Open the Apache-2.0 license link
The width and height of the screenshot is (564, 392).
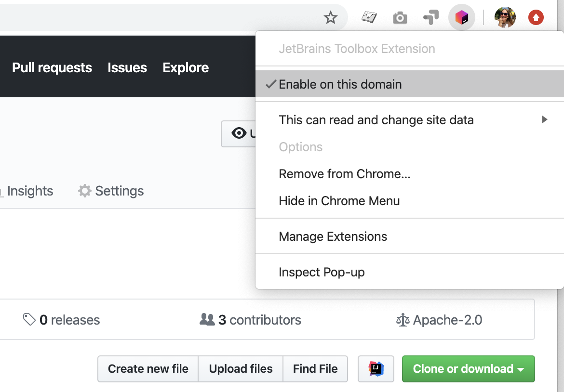[439, 320]
